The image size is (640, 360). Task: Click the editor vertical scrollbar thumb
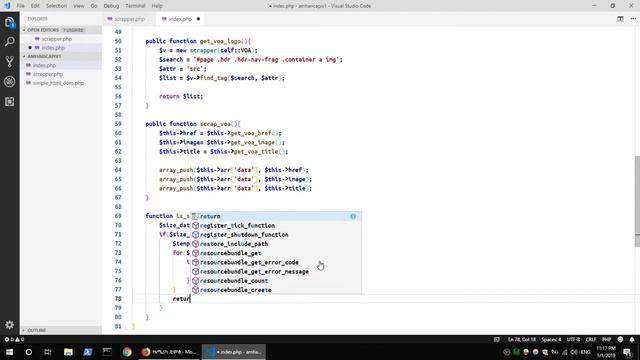click(x=637, y=202)
